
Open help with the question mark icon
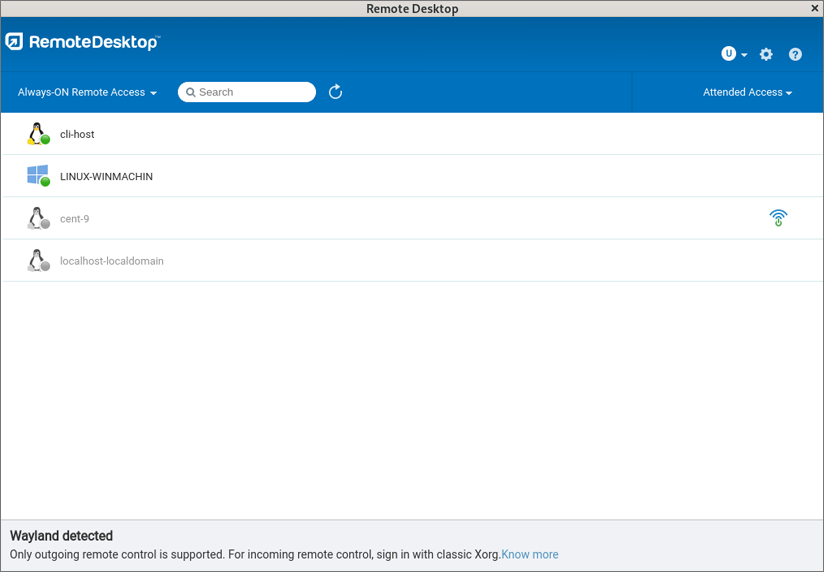coord(795,55)
